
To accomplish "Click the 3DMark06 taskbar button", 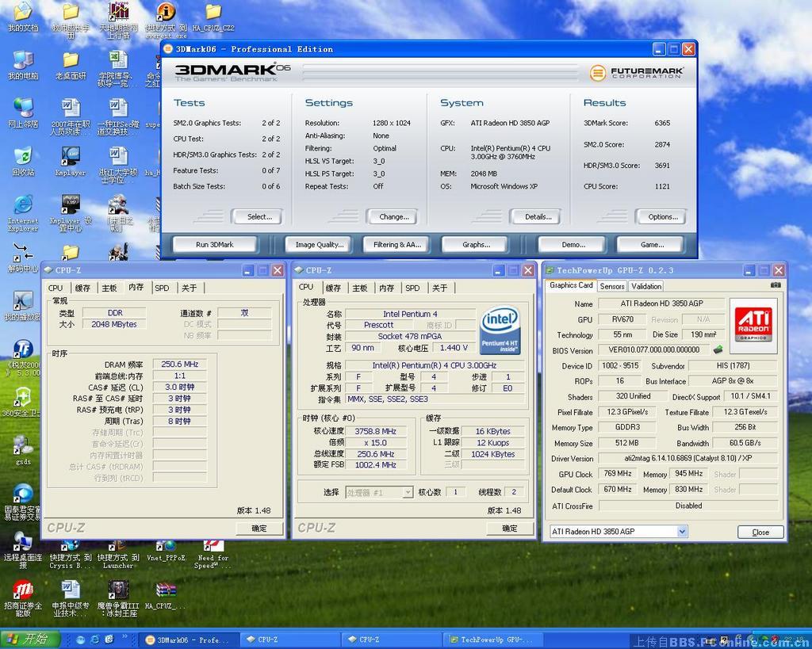I will pyautogui.click(x=187, y=639).
